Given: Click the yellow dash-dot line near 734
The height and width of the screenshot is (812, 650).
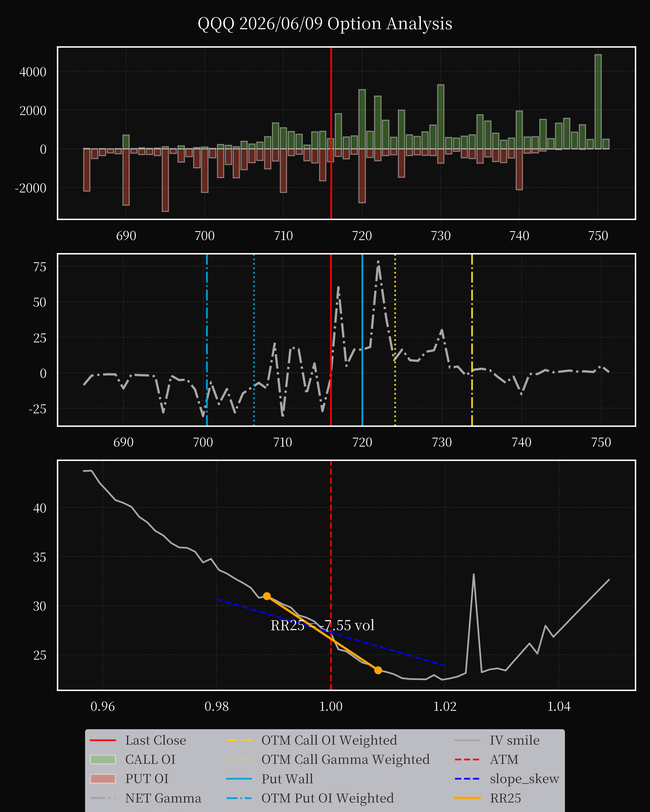Looking at the screenshot, I should click(472, 340).
